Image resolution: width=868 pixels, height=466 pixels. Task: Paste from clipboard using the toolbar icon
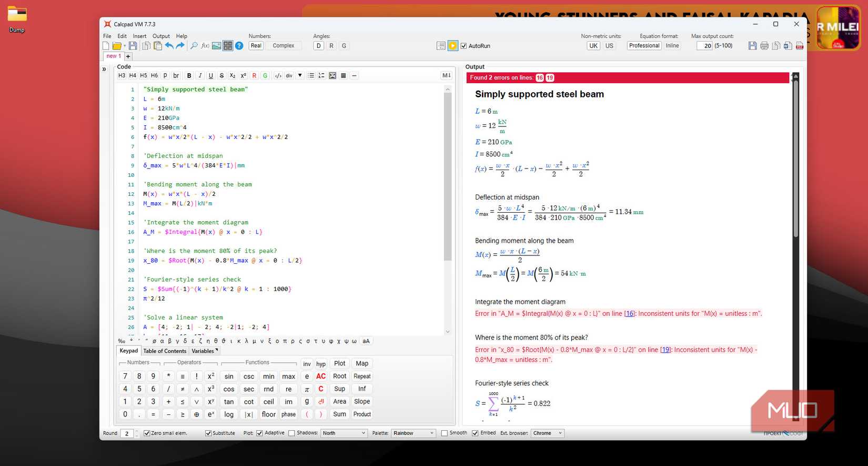157,46
